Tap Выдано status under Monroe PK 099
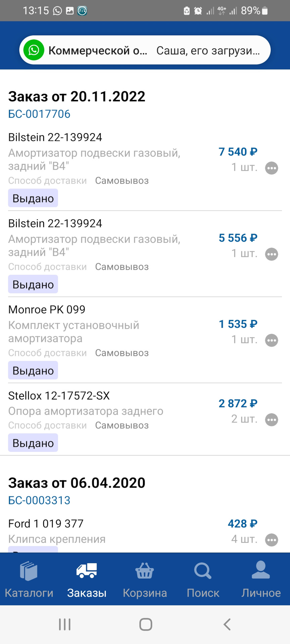 [33, 371]
